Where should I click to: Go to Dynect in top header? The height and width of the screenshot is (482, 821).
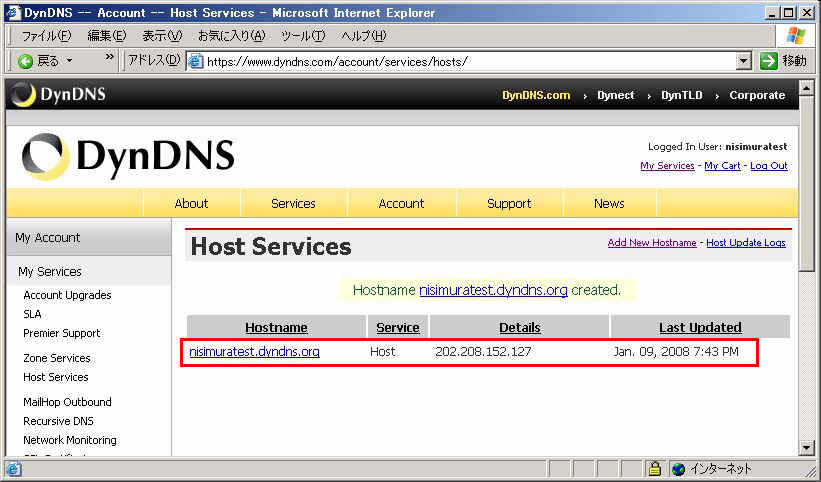(x=616, y=95)
